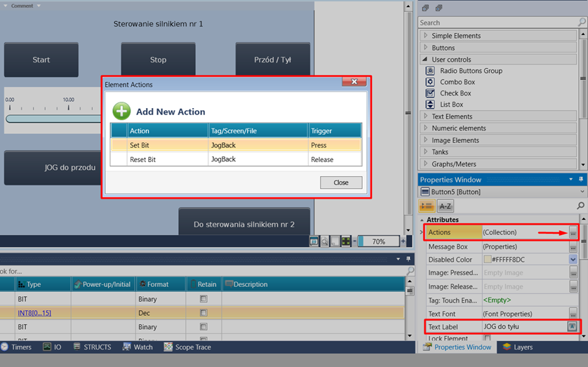
Task: Click the Text Label editor icon
Action: coord(573,326)
